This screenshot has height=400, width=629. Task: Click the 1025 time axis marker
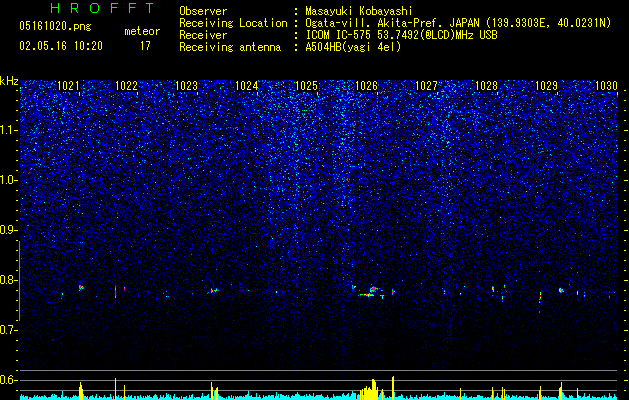[x=306, y=85]
